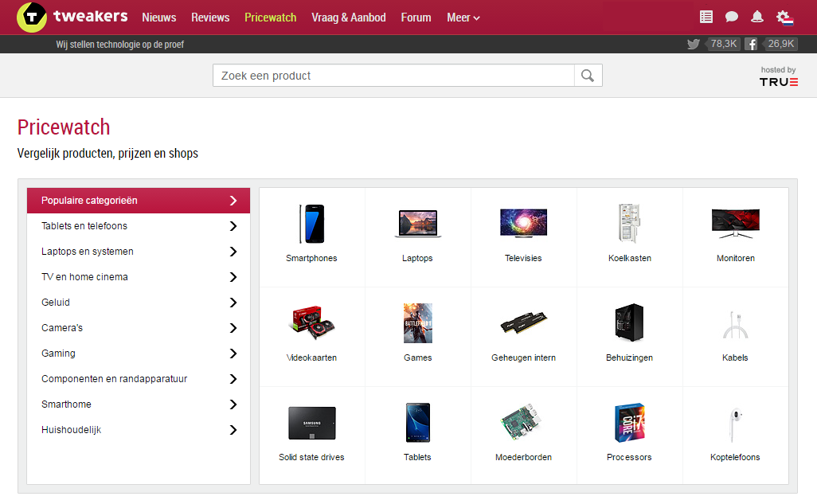Select Componenten en randapparatuur sidebar label
The image size is (817, 504).
pyautogui.click(x=114, y=379)
